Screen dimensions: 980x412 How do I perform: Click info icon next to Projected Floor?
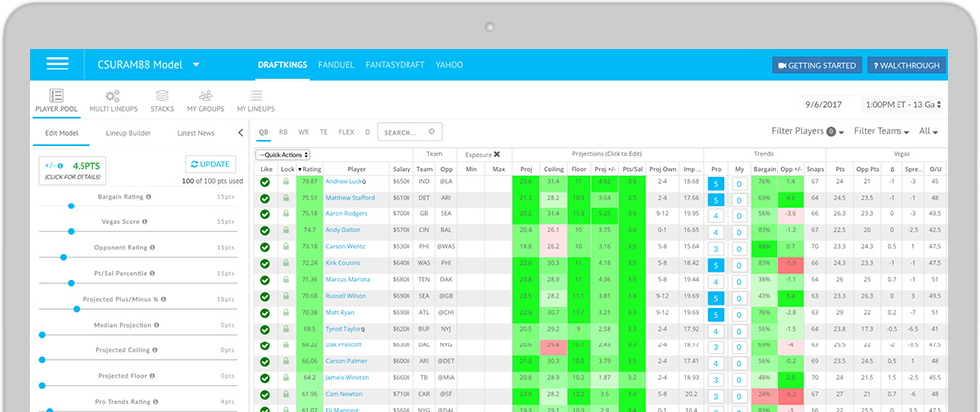(151, 376)
